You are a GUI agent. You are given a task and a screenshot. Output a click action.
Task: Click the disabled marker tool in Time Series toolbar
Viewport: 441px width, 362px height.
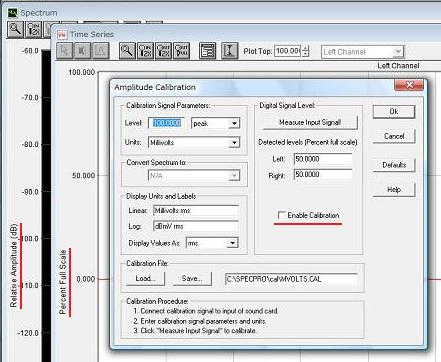83,51
